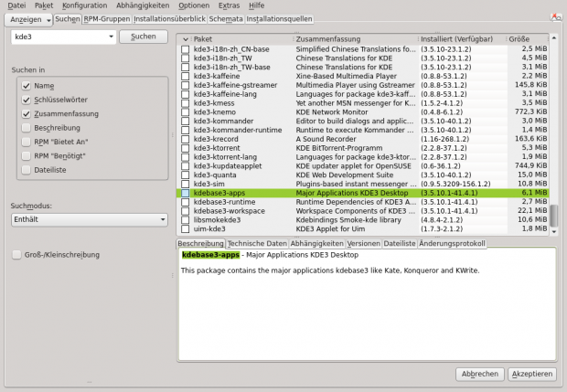This screenshot has height=392, width=567.
Task: Switch to the Versionen tab
Action: coord(363,243)
